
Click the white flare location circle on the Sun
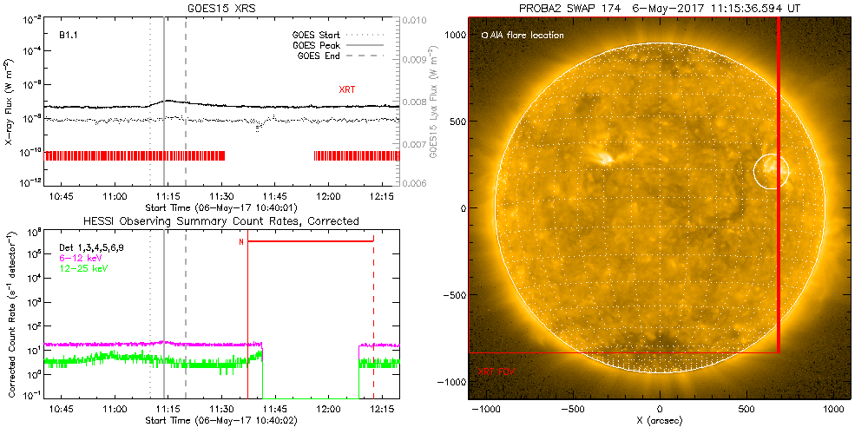click(771, 171)
